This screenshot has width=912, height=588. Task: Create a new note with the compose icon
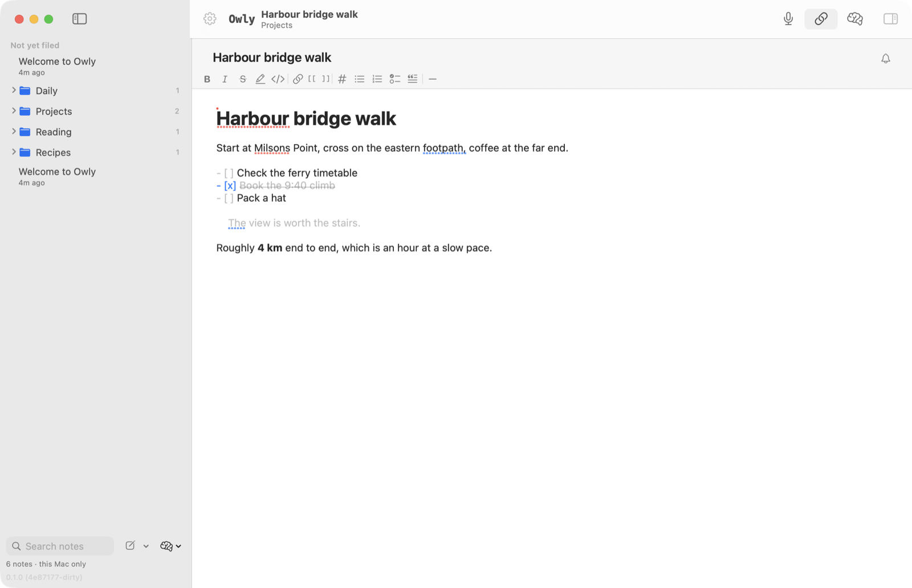(x=130, y=546)
